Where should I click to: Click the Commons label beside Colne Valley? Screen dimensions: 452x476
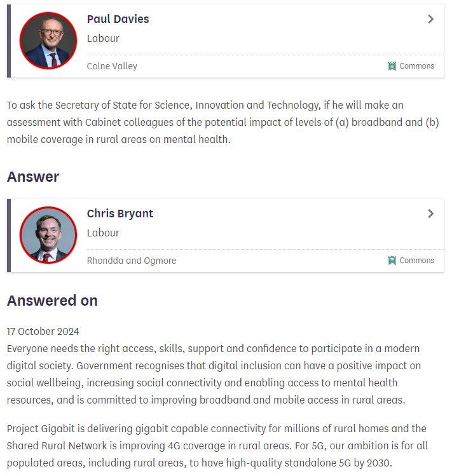[416, 66]
